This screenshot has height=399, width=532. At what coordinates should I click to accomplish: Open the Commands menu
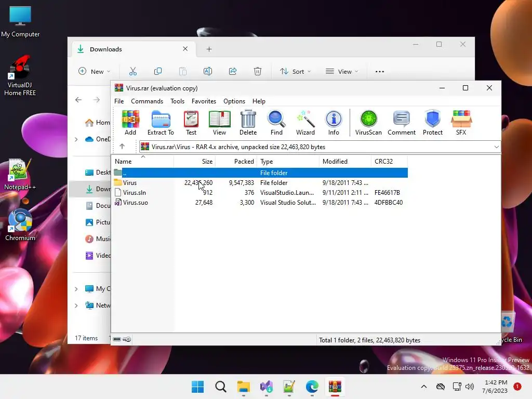pyautogui.click(x=147, y=101)
